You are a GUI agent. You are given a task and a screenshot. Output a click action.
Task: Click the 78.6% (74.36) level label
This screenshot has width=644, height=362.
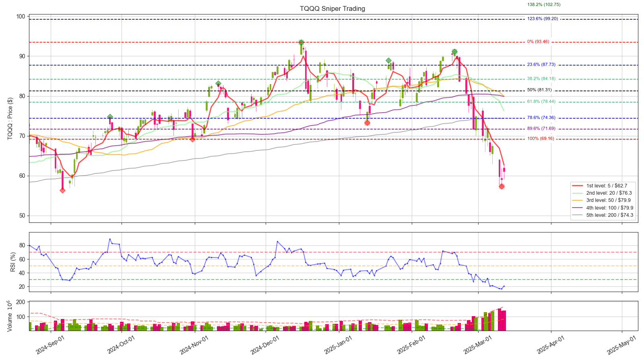click(x=541, y=117)
